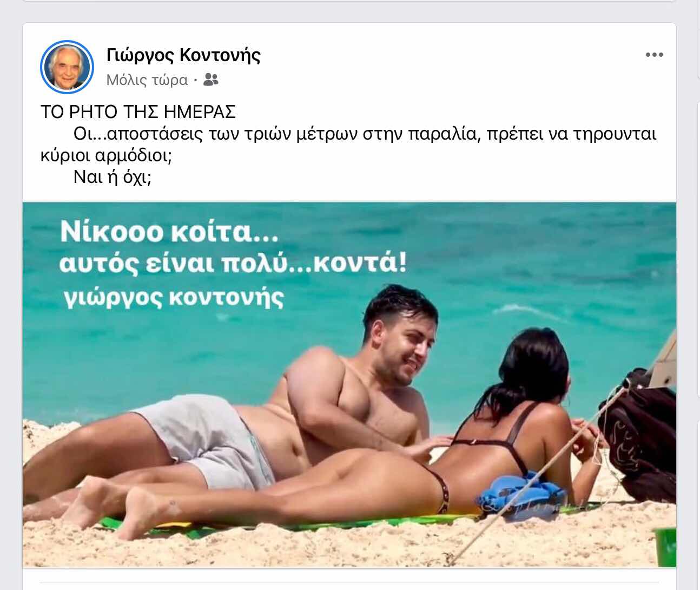
Task: Click the γιώργος κοντονής watermark in photo
Action: point(173,298)
